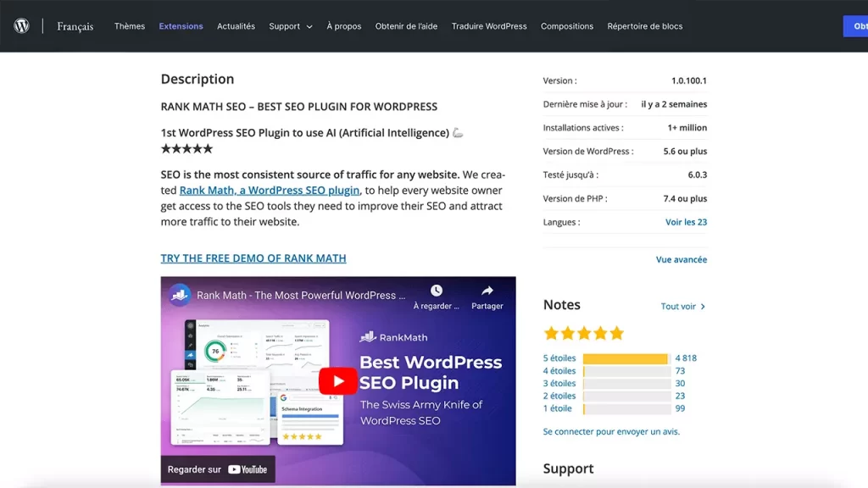Click the 1 étoile rating bar

pos(626,409)
